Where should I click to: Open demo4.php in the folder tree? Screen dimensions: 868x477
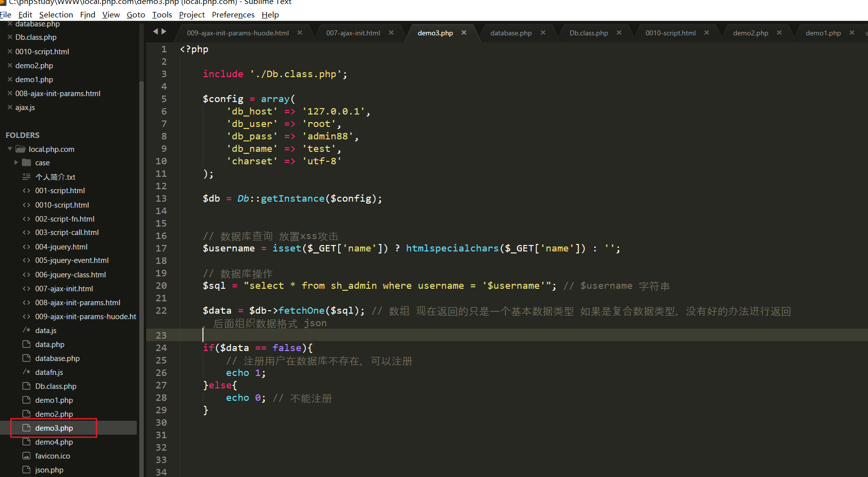pyautogui.click(x=54, y=442)
